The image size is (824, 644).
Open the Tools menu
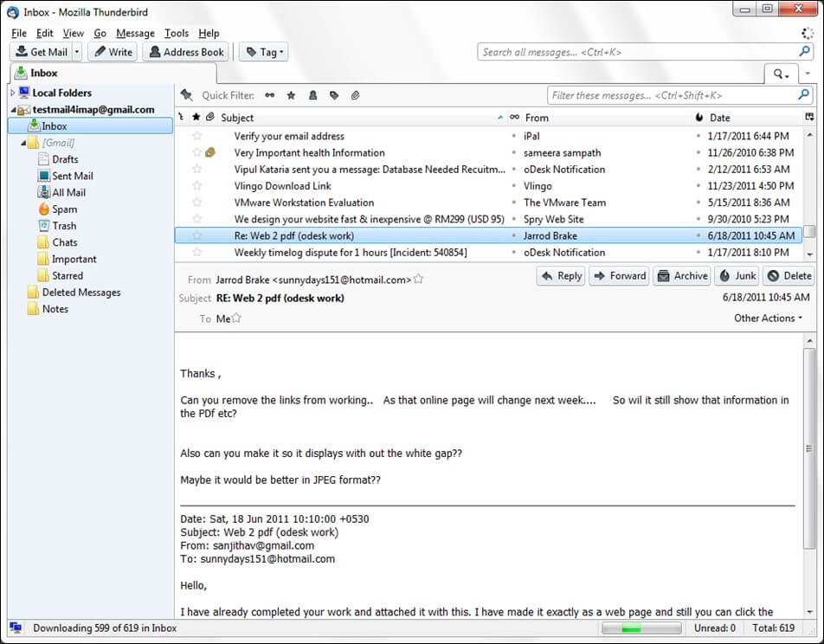coord(176,33)
